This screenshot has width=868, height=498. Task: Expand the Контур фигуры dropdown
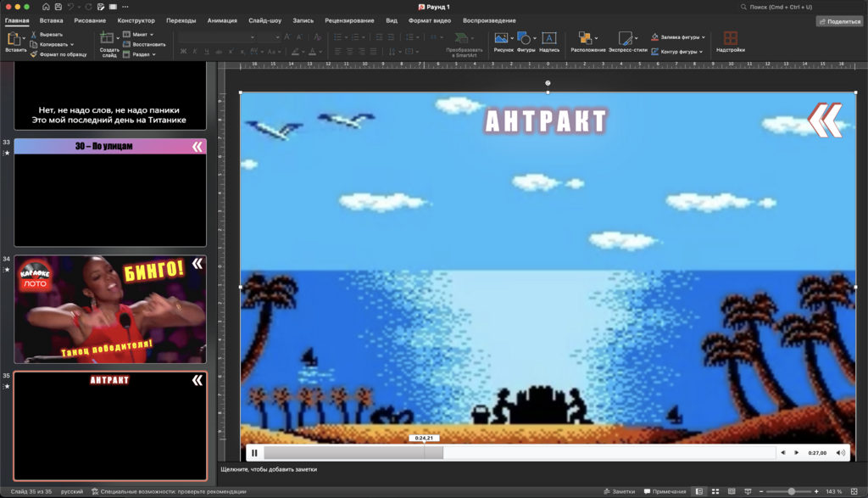[701, 52]
